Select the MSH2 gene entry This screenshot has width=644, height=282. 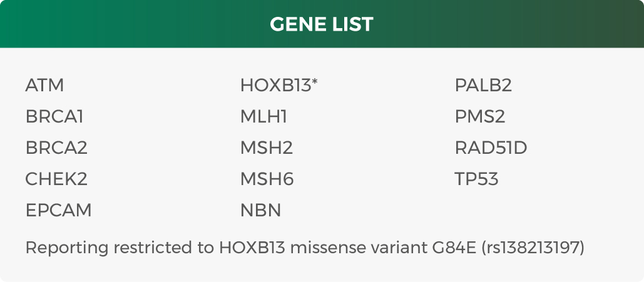pyautogui.click(x=267, y=148)
